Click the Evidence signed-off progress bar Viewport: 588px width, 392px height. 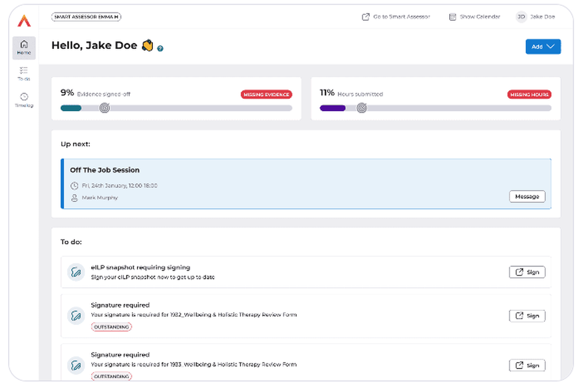(x=176, y=108)
